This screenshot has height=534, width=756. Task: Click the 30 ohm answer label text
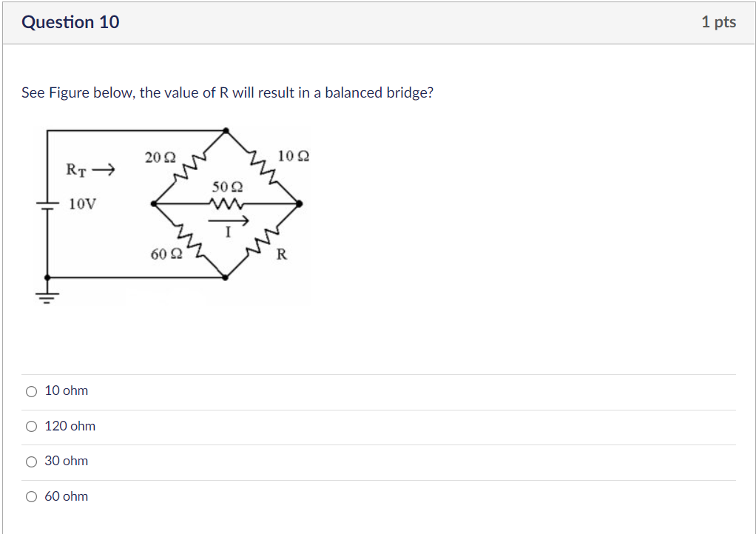(x=67, y=461)
